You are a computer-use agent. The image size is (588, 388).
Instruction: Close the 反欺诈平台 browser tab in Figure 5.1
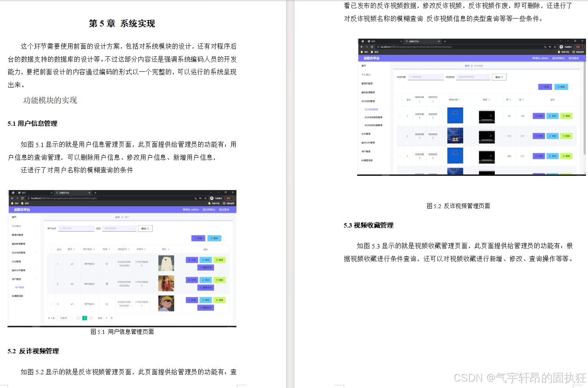[89, 193]
